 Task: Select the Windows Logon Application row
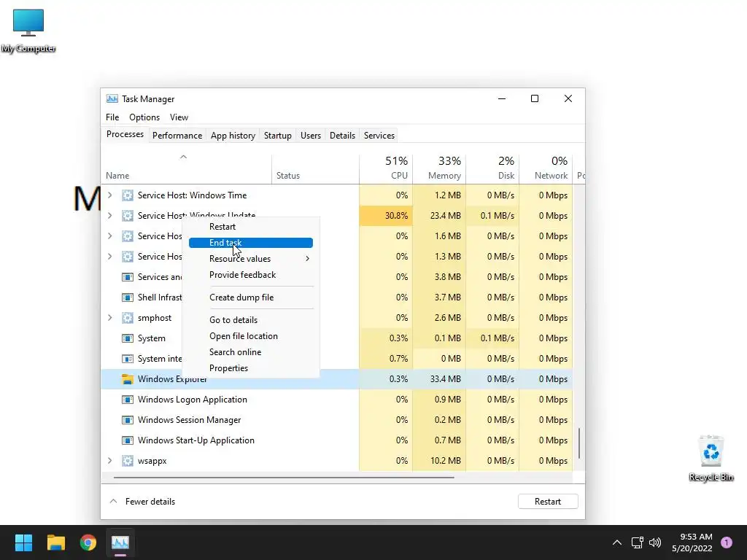(x=337, y=400)
